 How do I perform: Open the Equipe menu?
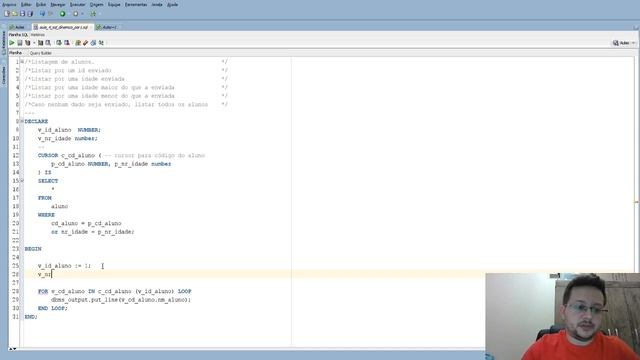(x=114, y=4)
